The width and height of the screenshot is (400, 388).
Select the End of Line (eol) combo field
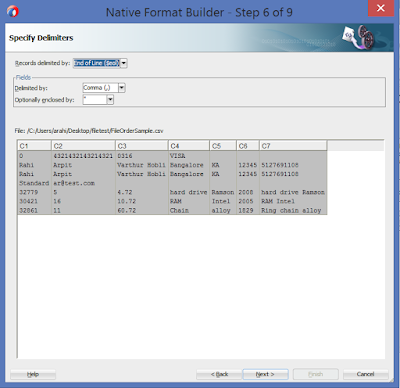click(97, 63)
